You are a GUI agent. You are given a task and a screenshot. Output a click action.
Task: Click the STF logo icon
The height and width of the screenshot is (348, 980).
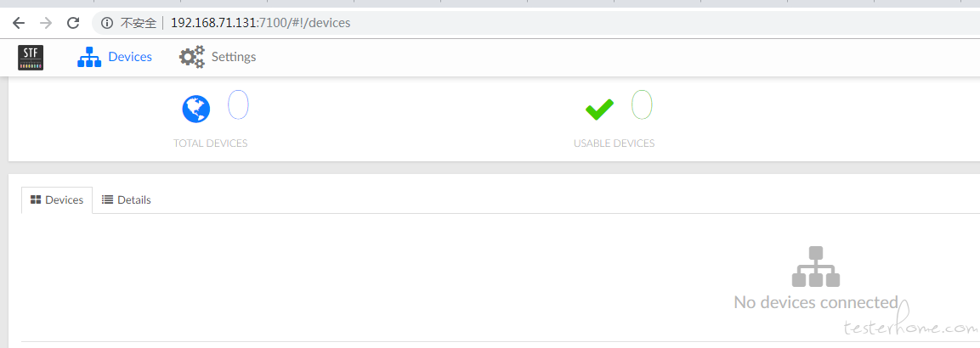tap(31, 58)
